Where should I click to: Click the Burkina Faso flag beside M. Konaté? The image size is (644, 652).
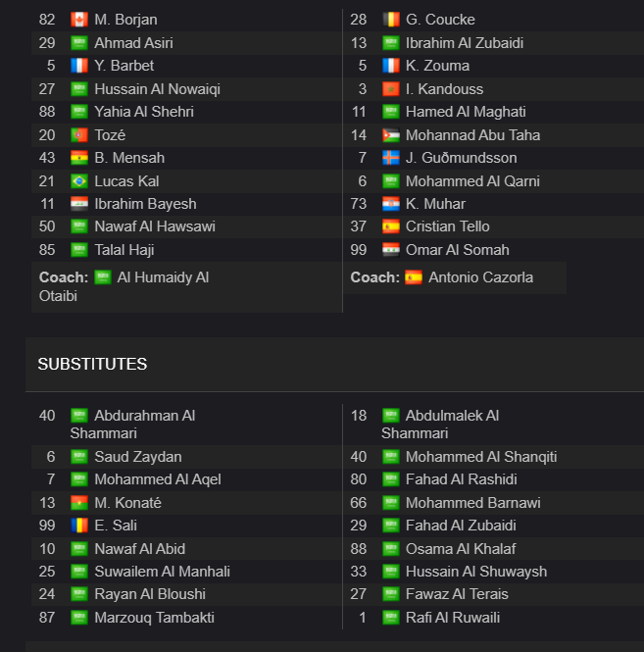[79, 503]
